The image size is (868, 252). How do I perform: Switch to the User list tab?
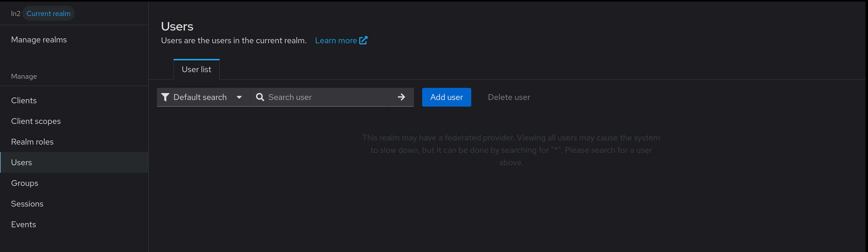click(x=196, y=69)
